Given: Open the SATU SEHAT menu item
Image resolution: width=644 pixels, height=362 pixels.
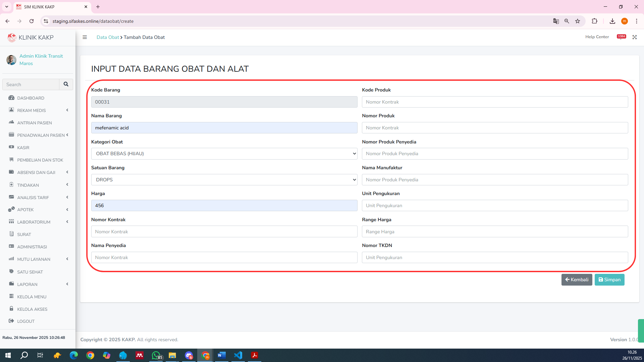Looking at the screenshot, I should point(30,272).
